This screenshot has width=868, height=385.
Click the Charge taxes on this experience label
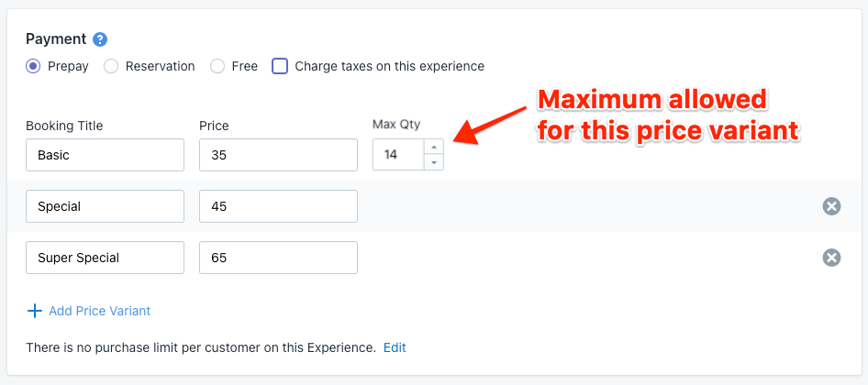[x=390, y=66]
